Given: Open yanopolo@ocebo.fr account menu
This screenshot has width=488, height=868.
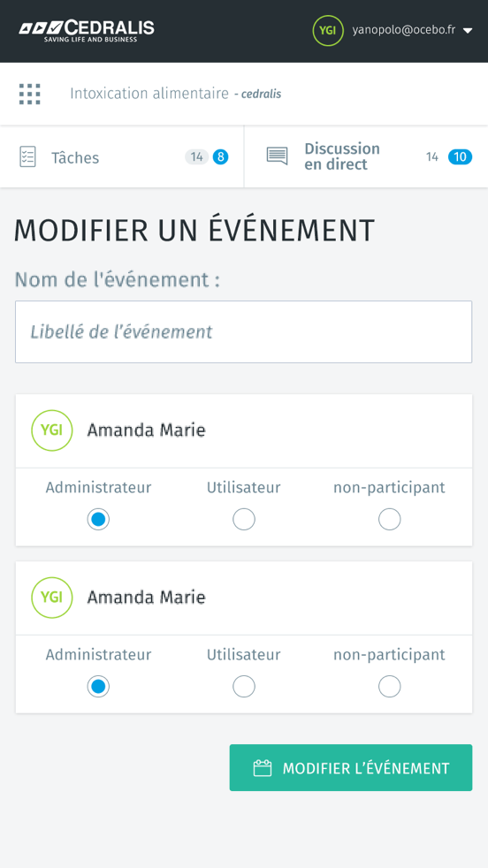Looking at the screenshot, I should click(404, 30).
